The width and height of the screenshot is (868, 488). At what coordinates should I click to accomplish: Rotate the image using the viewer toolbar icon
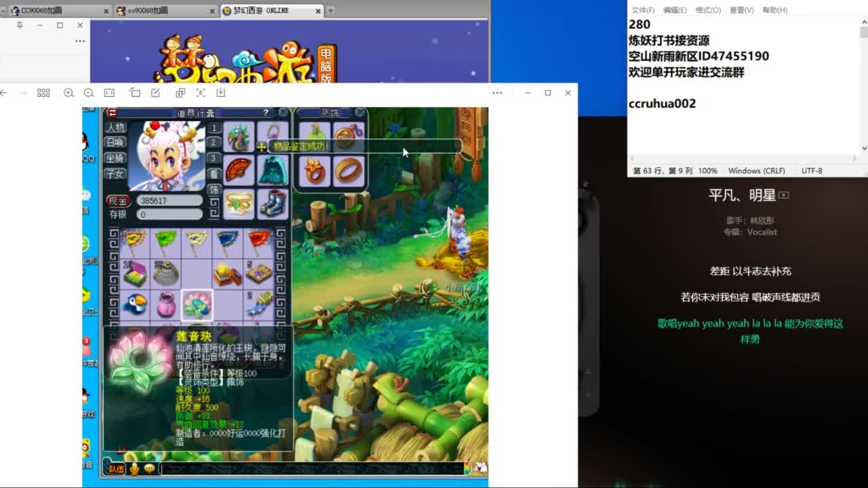135,93
